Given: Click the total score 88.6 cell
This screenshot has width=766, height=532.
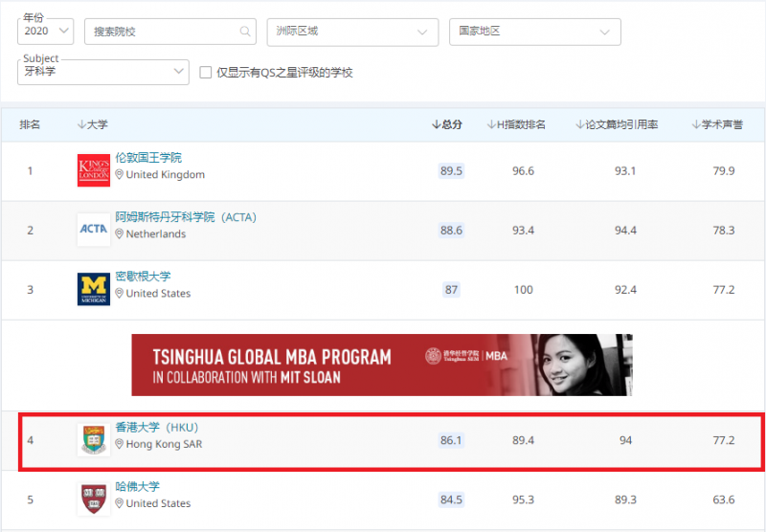Looking at the screenshot, I should (x=451, y=230).
